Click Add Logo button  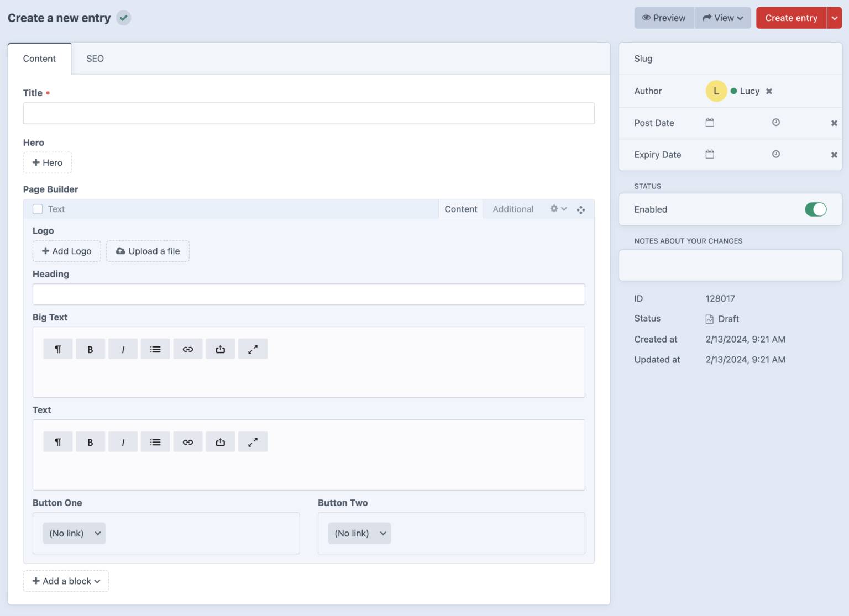(x=67, y=251)
